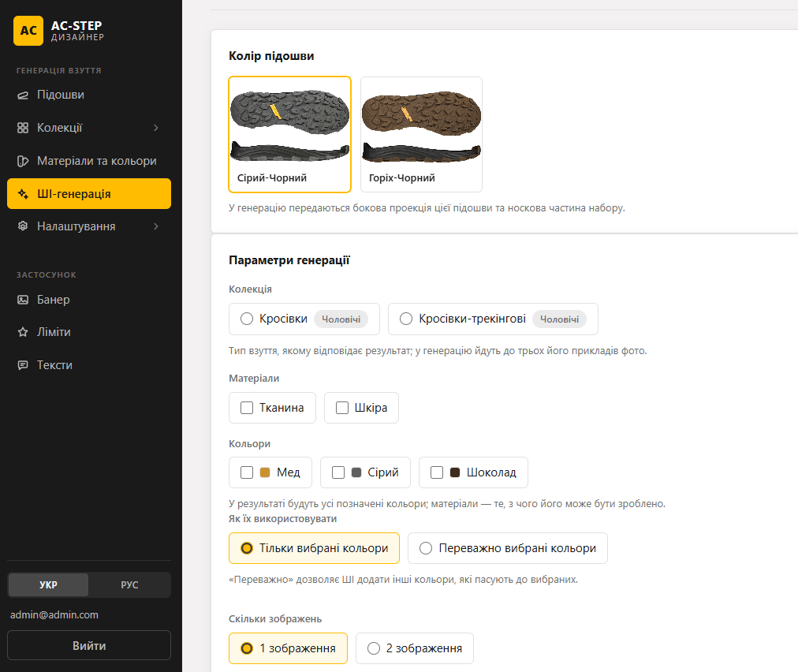
Task: Choose Тільки вибрані кольори option
Action: (x=314, y=548)
